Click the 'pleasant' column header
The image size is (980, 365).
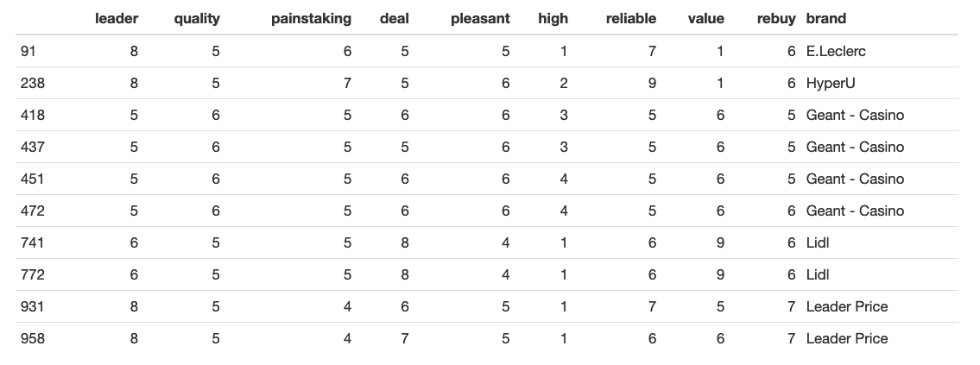pyautogui.click(x=480, y=19)
